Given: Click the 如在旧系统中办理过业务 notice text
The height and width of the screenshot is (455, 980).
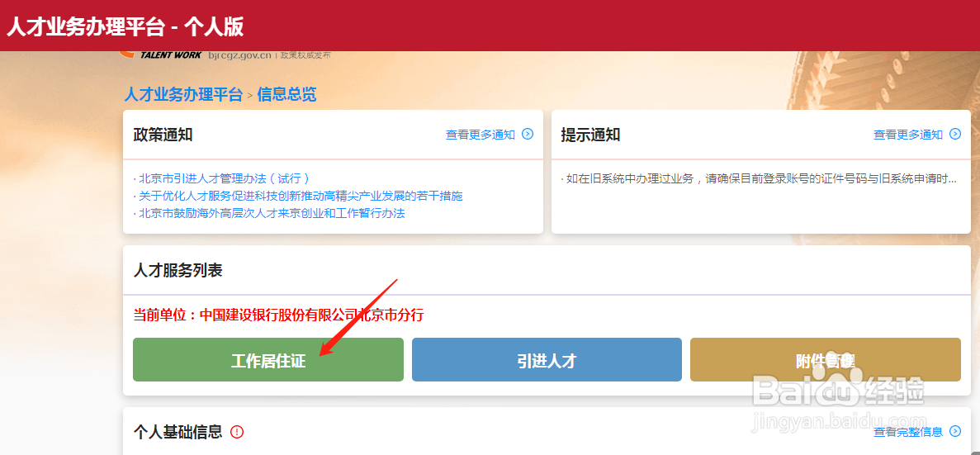Looking at the screenshot, I should (x=759, y=179).
